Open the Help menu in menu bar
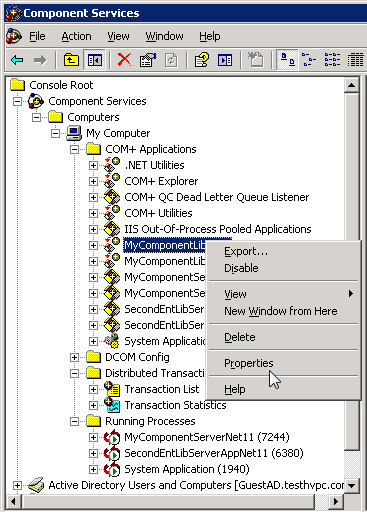367x512 pixels. (210, 36)
